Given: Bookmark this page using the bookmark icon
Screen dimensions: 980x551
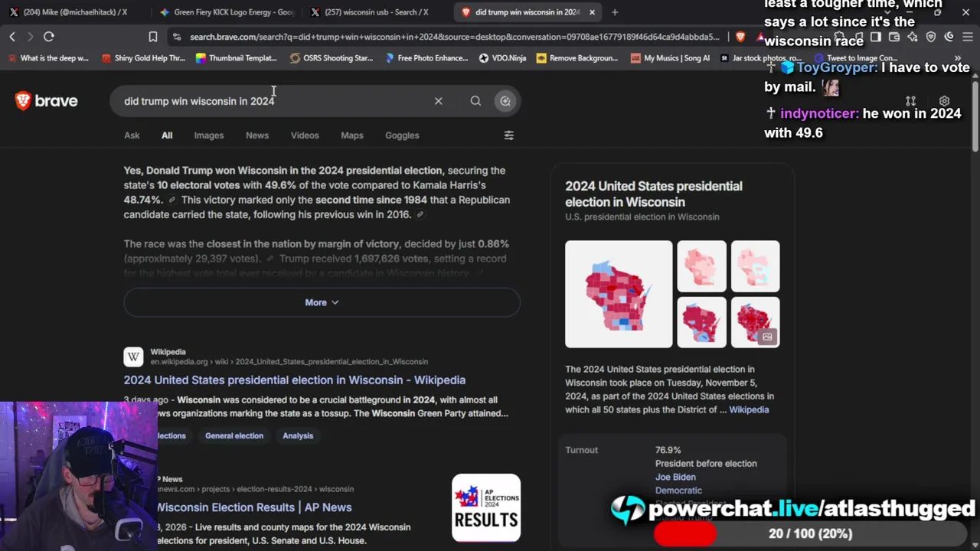Looking at the screenshot, I should click(153, 37).
